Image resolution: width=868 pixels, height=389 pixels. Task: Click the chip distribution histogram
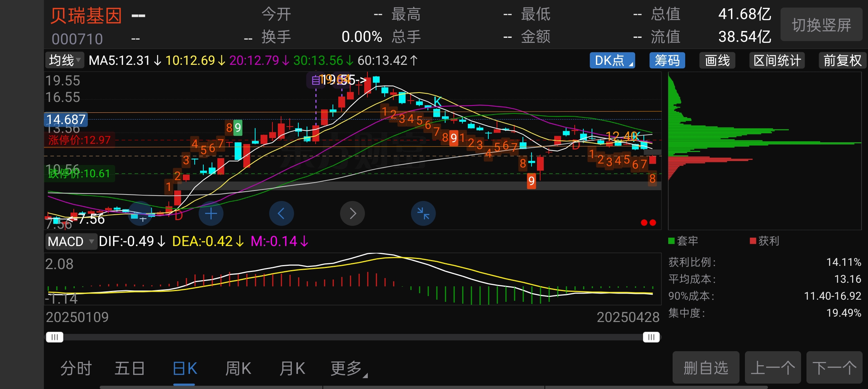(x=764, y=151)
